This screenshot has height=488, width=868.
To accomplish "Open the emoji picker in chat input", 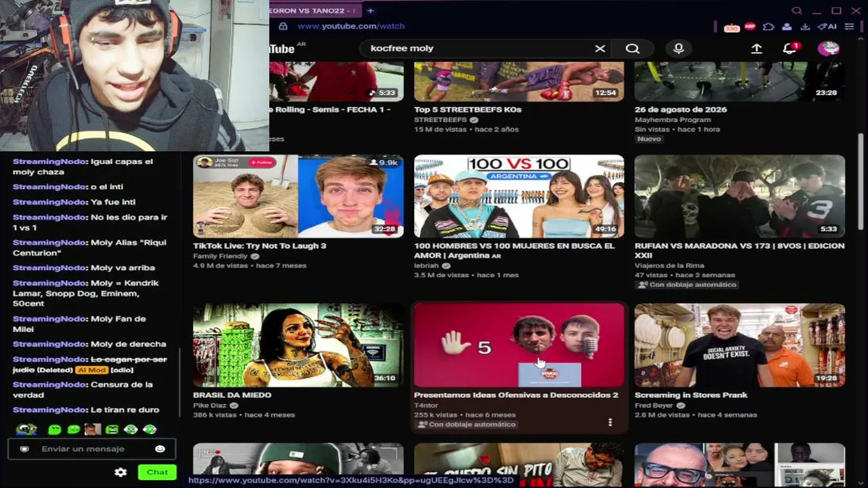I will 160,449.
